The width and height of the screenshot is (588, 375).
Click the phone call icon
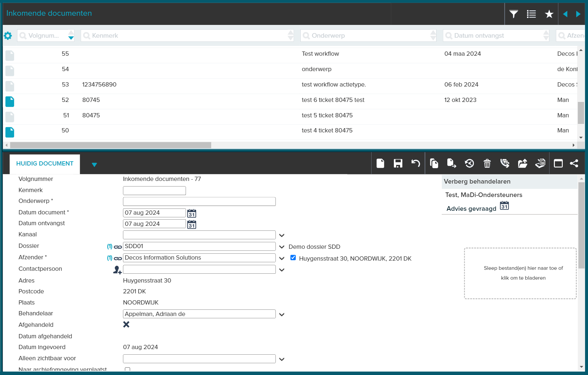(505, 163)
